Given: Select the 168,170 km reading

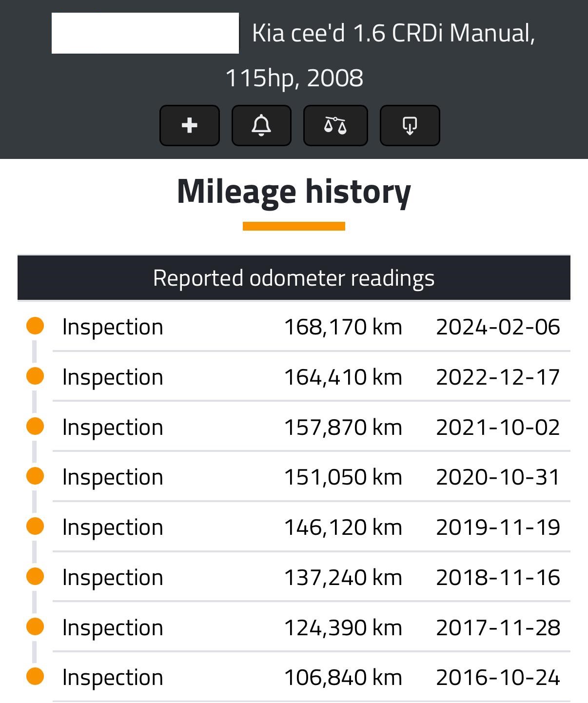Looking at the screenshot, I should pos(343,327).
